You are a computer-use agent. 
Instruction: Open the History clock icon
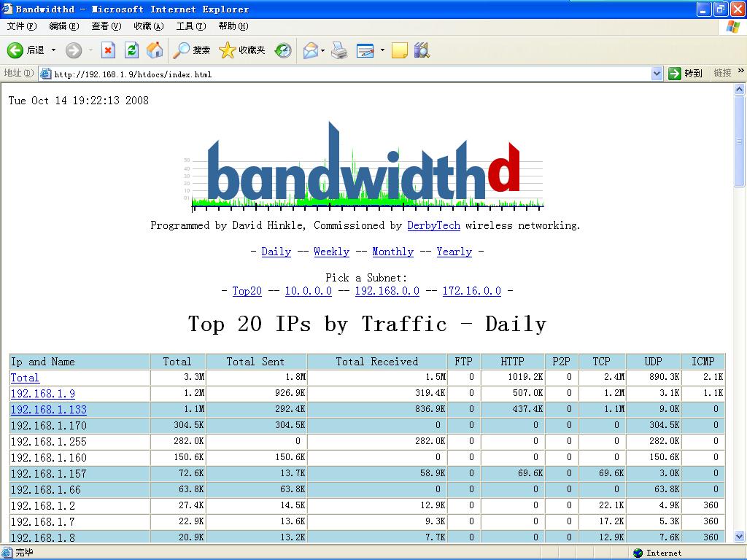[283, 50]
